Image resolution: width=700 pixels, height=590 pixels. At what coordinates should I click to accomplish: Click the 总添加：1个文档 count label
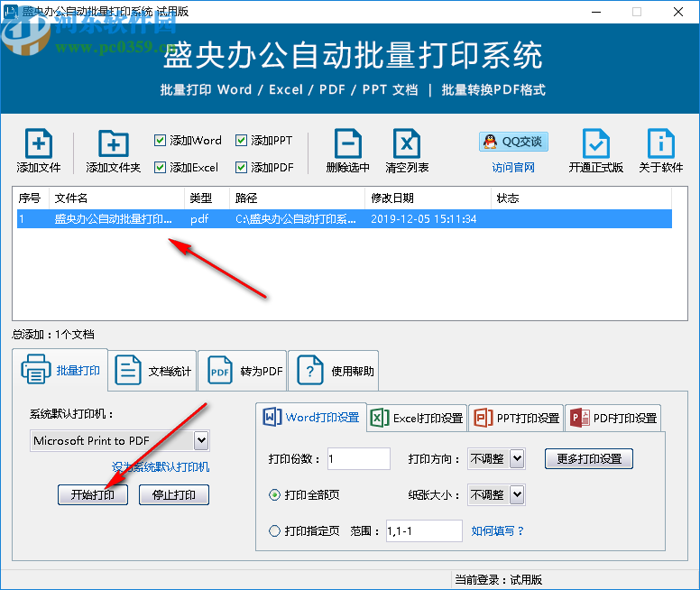tap(52, 334)
